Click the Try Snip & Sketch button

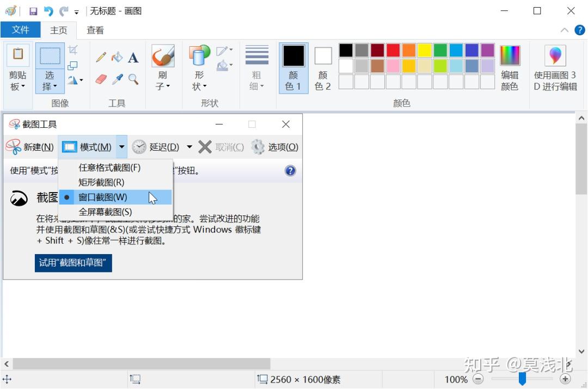(73, 263)
